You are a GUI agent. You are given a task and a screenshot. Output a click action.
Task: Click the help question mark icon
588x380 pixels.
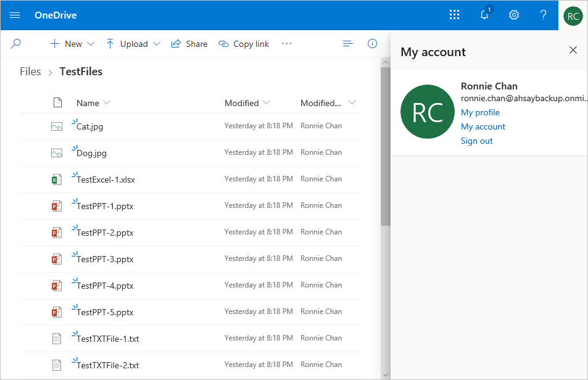pyautogui.click(x=543, y=15)
